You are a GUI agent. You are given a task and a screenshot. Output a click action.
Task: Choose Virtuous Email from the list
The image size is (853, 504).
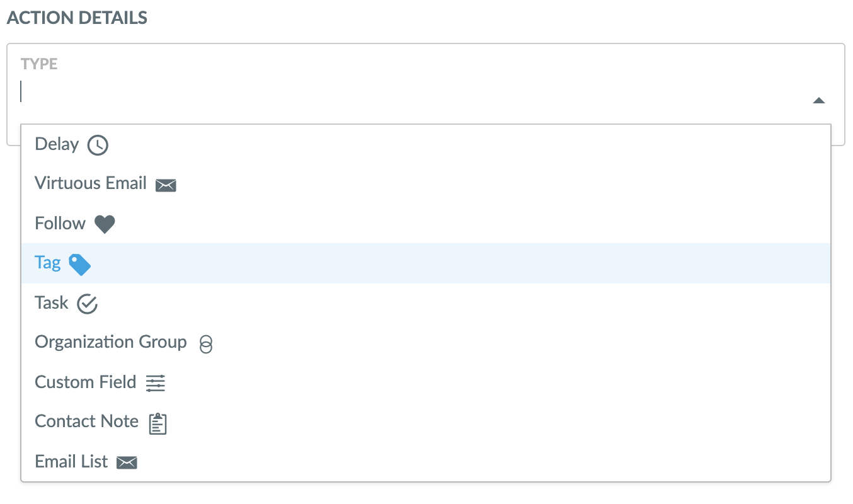[x=90, y=183]
